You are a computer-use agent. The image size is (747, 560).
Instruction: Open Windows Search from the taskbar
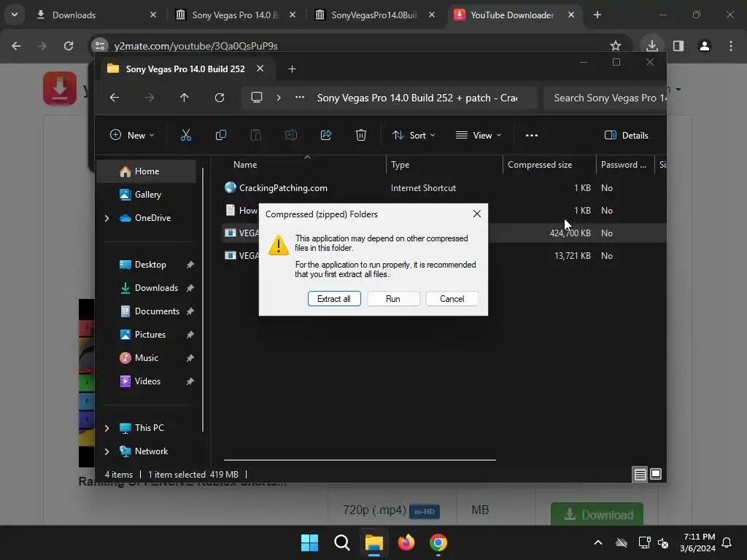(x=342, y=542)
